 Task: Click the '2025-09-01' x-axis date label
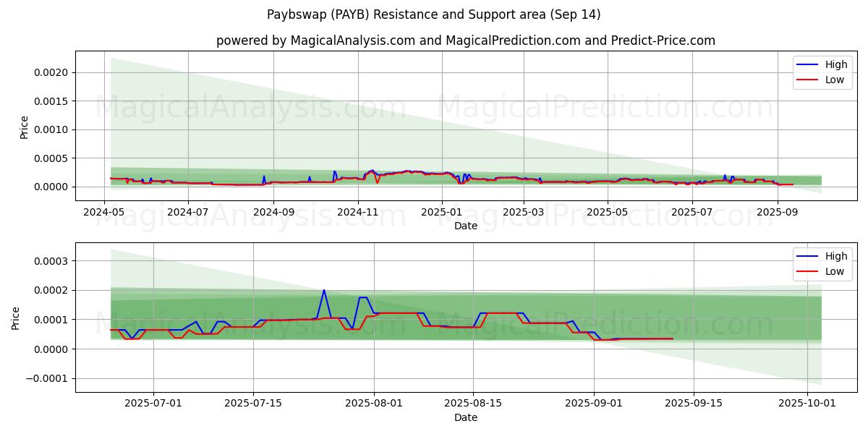(x=594, y=404)
